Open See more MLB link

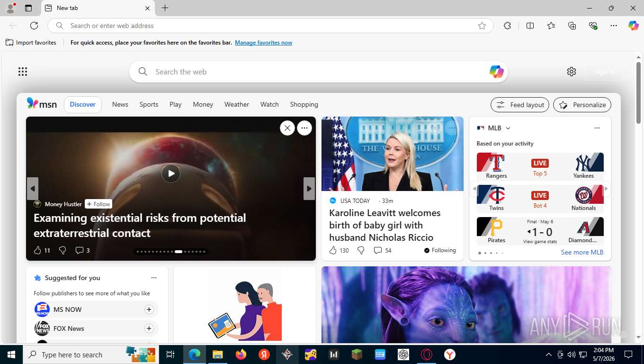[582, 252]
